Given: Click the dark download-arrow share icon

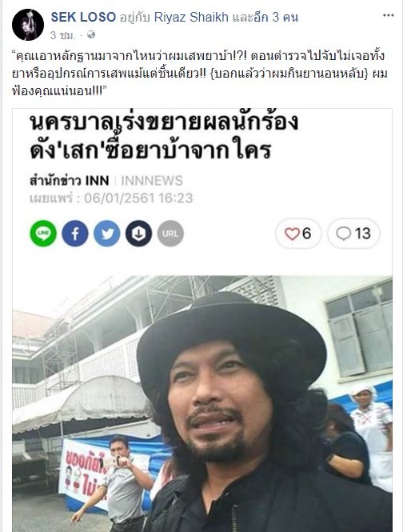Looking at the screenshot, I should [x=139, y=234].
